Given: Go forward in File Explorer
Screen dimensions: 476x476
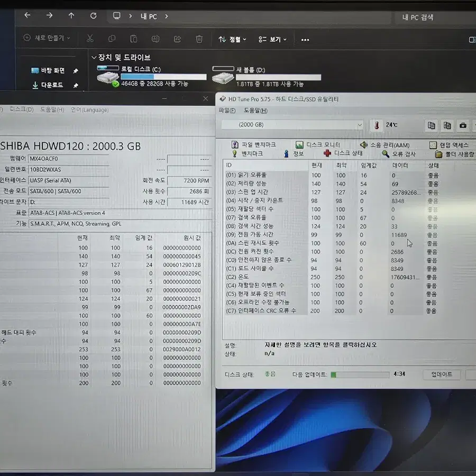Looking at the screenshot, I should click(49, 15).
